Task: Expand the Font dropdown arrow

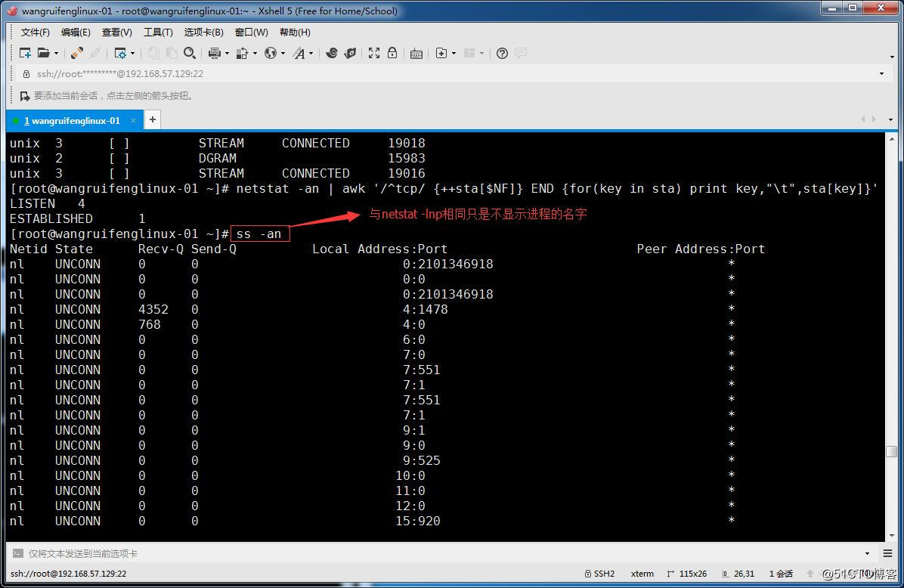Action: click(311, 54)
